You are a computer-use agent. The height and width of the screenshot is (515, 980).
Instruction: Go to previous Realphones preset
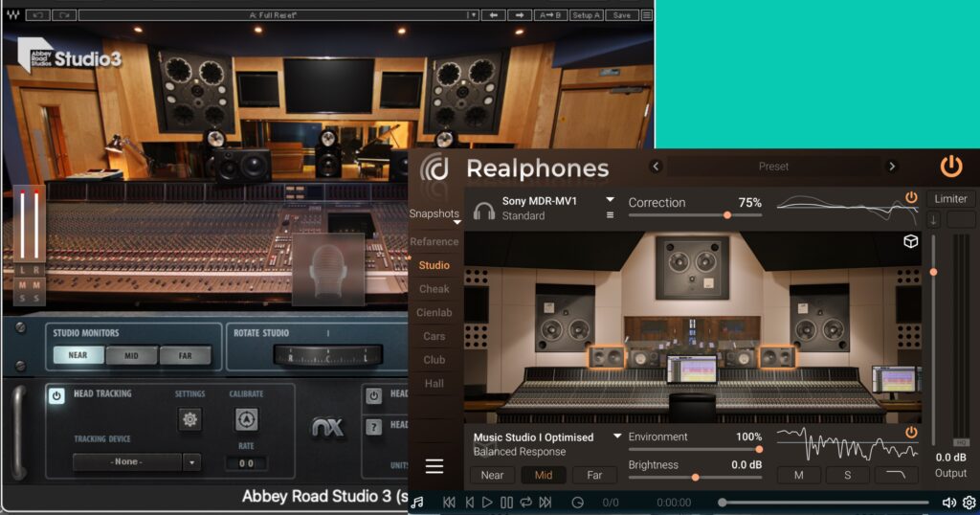click(656, 167)
